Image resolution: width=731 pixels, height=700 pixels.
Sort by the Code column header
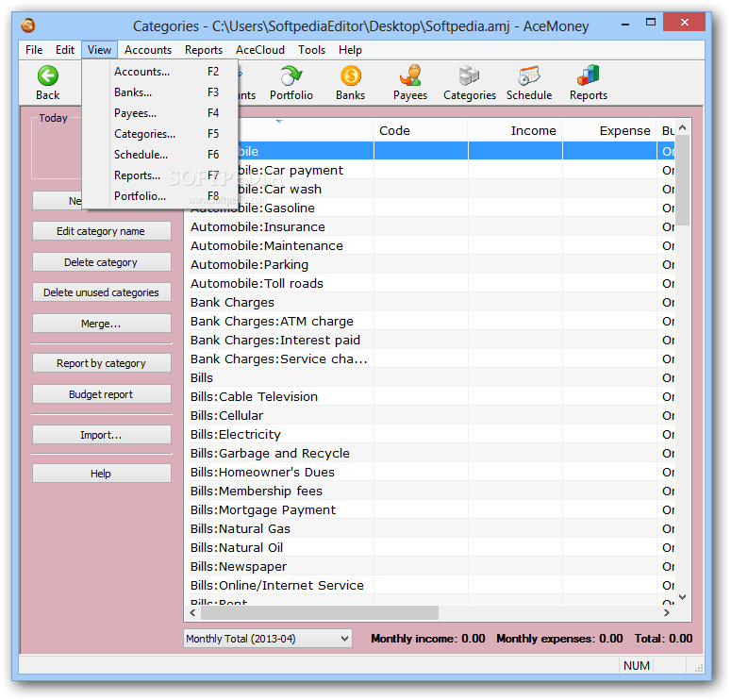pos(421,130)
